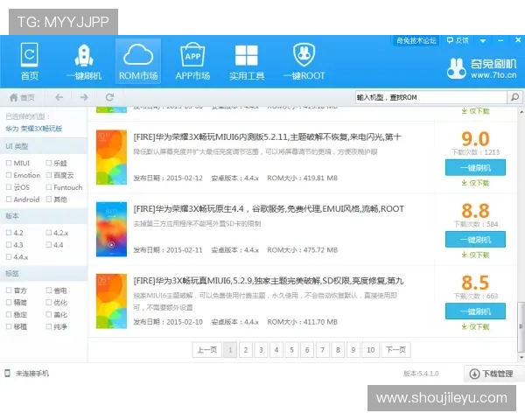This screenshot has width=525, height=420.
Task: Check the 官方 tag checkbox
Action: [9, 290]
